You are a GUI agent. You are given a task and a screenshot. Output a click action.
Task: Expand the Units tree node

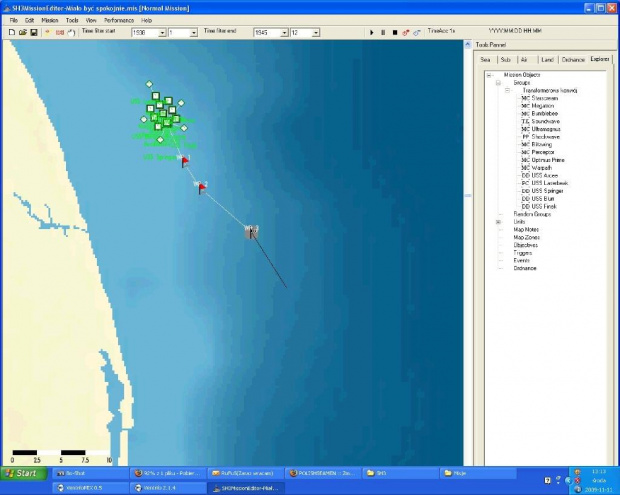[498, 221]
